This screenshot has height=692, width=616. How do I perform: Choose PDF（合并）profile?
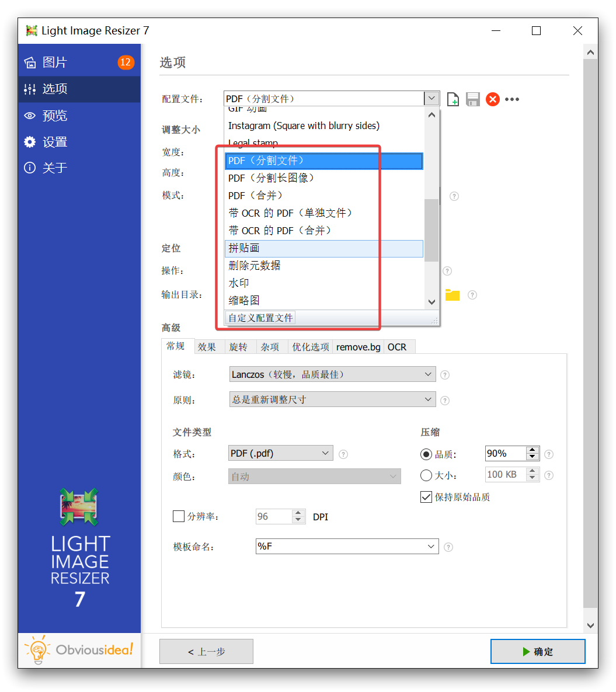(324, 196)
